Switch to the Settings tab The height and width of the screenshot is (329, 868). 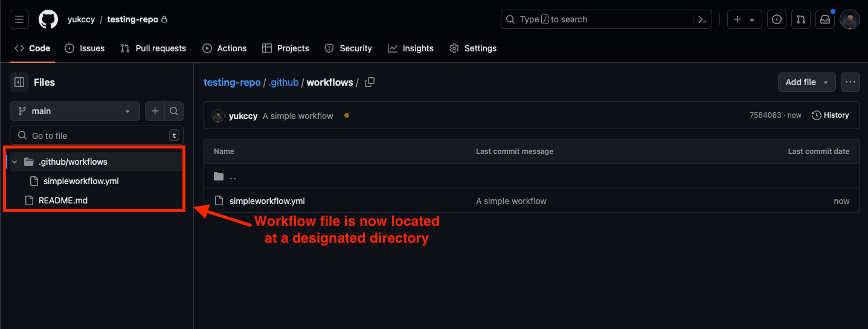click(x=473, y=48)
